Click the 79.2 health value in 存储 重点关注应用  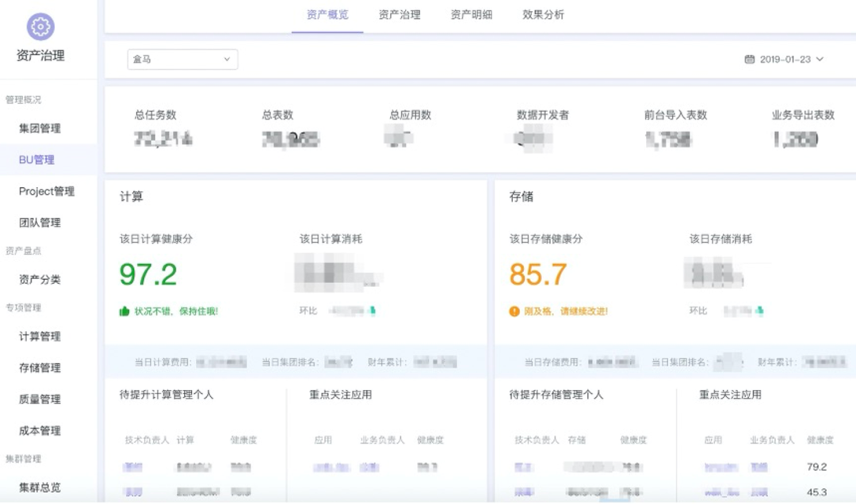[816, 467]
